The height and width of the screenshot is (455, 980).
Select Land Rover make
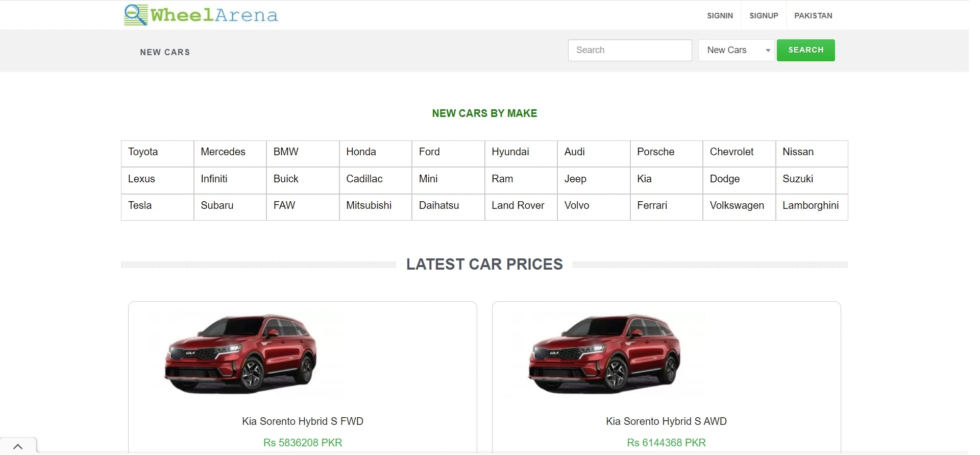pyautogui.click(x=518, y=205)
